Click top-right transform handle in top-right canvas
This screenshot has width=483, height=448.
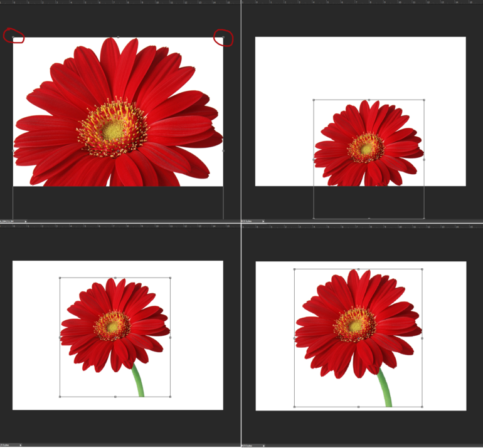[x=424, y=100]
